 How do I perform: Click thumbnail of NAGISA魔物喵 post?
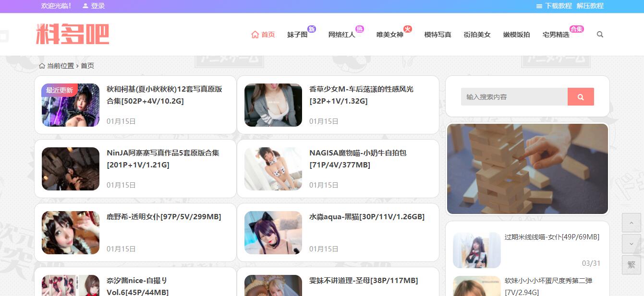coord(273,169)
